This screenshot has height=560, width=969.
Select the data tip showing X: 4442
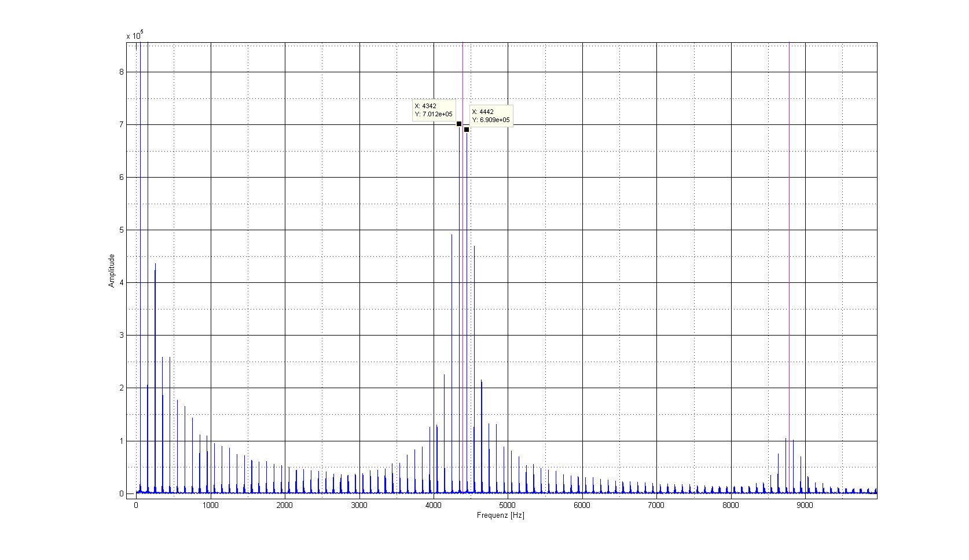(x=491, y=116)
